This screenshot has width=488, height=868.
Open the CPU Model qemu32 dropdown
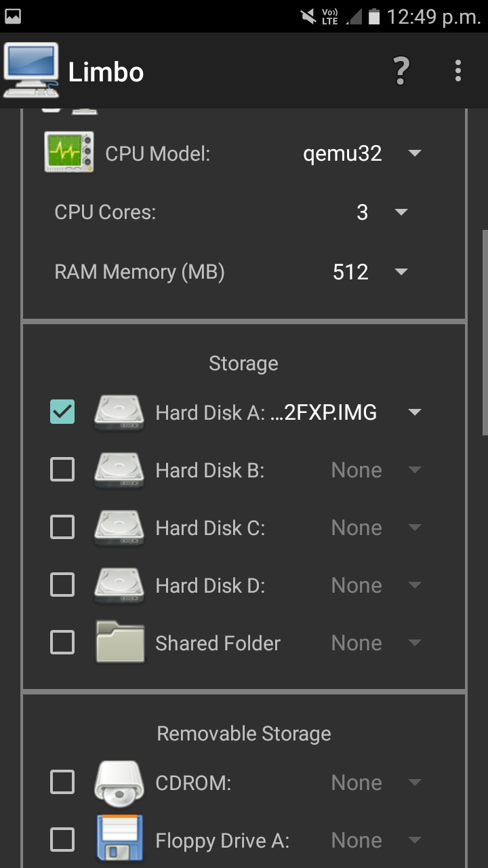pos(363,153)
